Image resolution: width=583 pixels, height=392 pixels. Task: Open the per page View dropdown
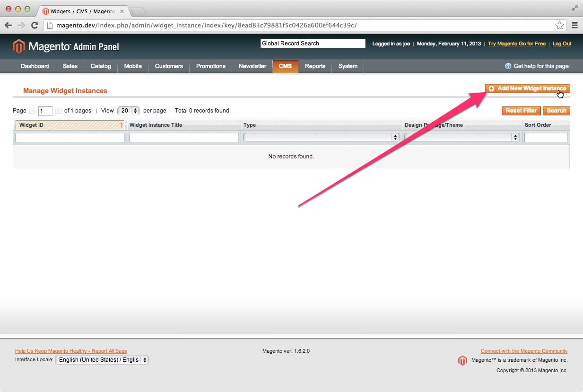point(129,111)
